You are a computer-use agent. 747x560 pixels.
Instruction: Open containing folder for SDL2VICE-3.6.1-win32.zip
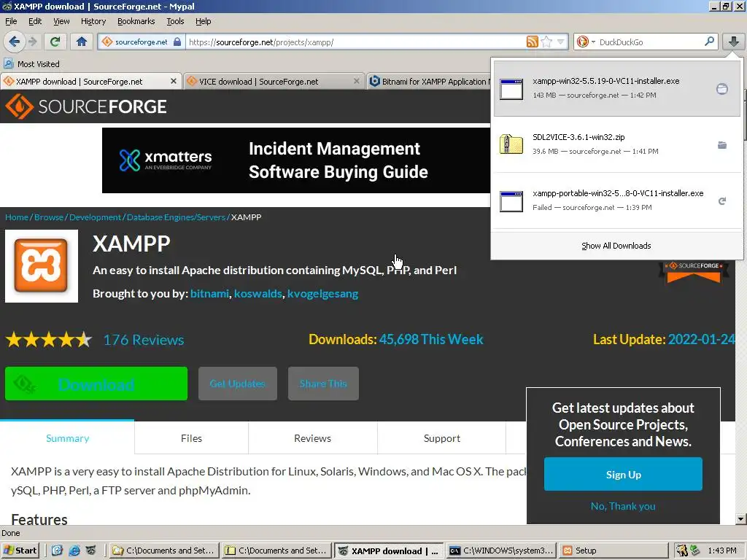(x=722, y=145)
